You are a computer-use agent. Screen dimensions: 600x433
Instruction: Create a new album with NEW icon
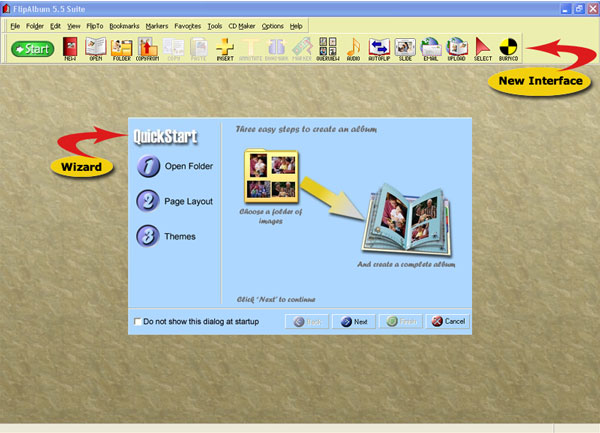[70, 49]
